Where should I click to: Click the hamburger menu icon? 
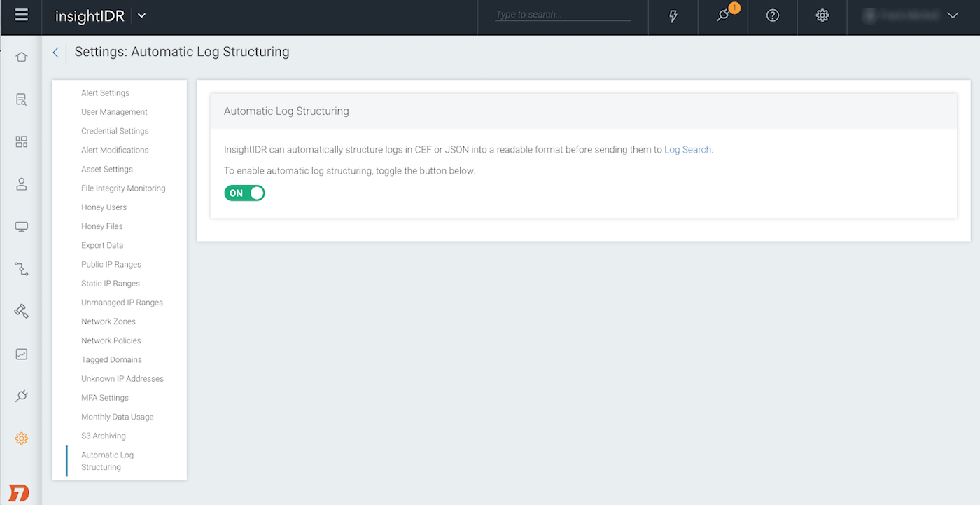coord(21,15)
